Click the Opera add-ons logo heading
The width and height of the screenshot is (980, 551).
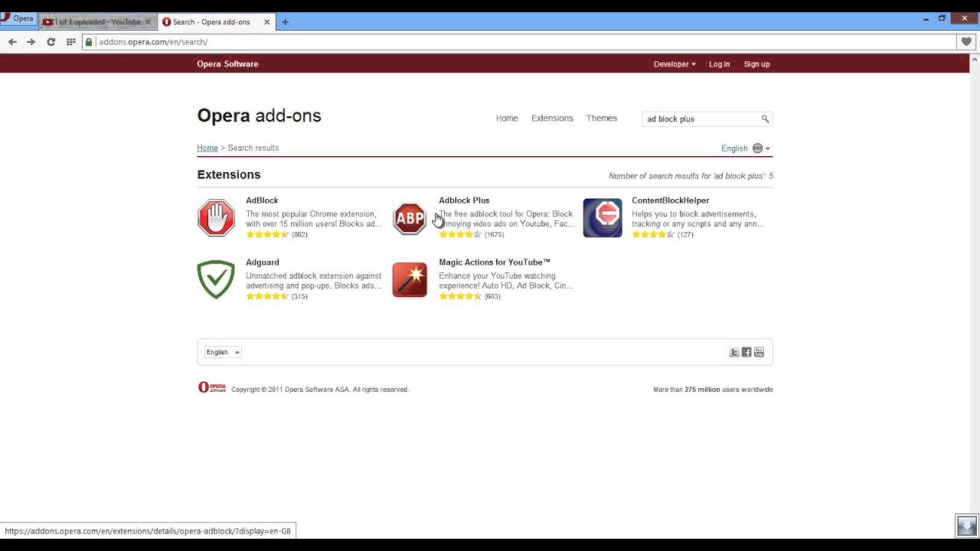259,116
